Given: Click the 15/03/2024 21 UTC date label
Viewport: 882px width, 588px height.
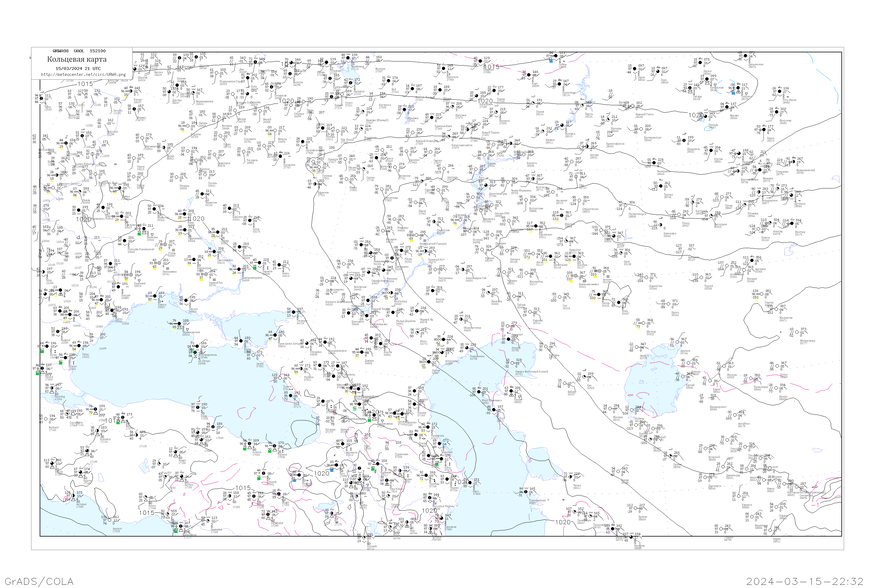Looking at the screenshot, I should tap(78, 68).
